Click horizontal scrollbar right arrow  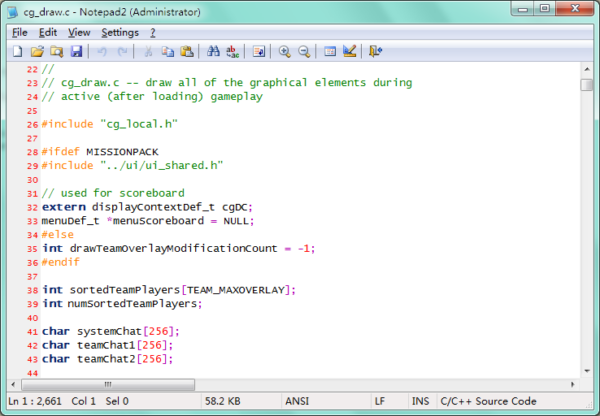(x=572, y=384)
